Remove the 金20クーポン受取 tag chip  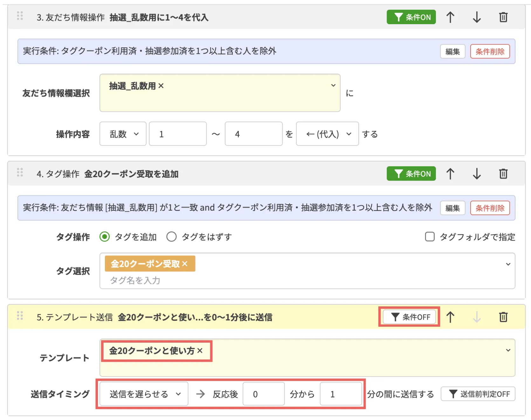tap(185, 264)
